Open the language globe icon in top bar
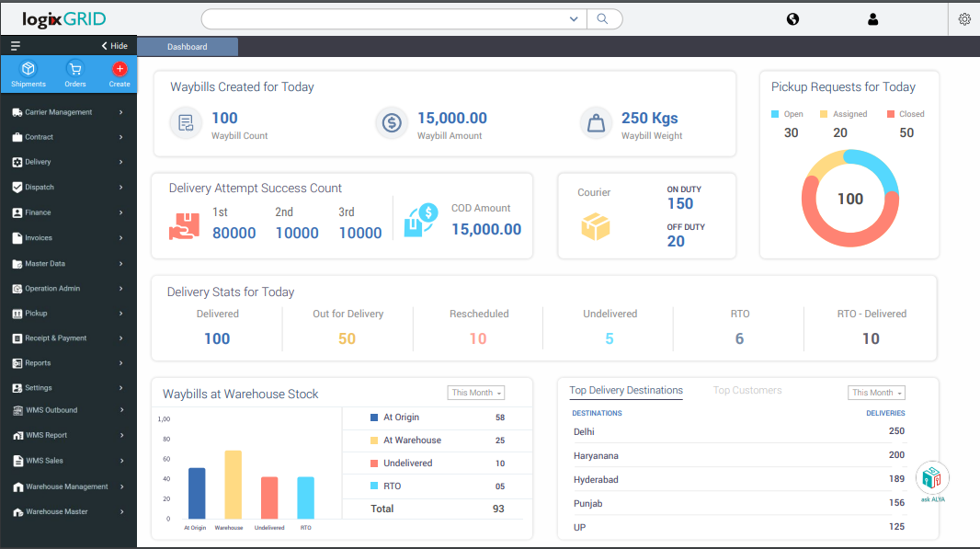 (792, 18)
